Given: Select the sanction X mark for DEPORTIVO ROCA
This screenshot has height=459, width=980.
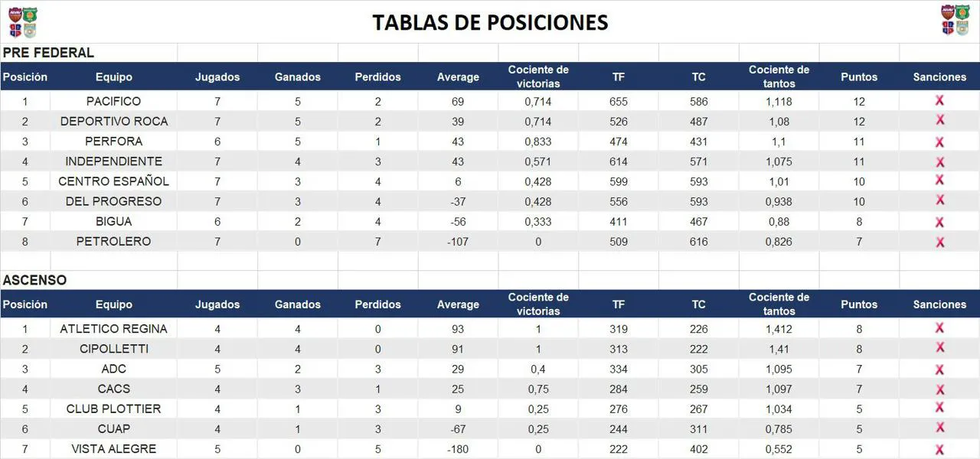Looking at the screenshot, I should point(939,120).
